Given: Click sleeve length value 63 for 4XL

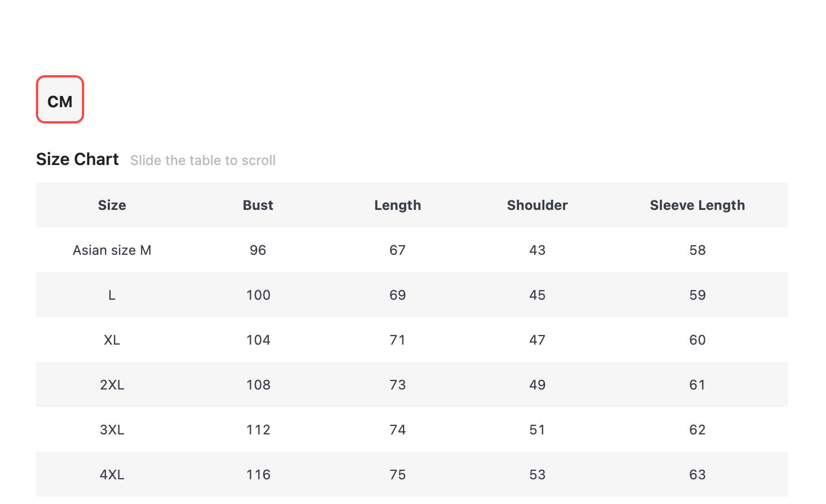Looking at the screenshot, I should [697, 475].
